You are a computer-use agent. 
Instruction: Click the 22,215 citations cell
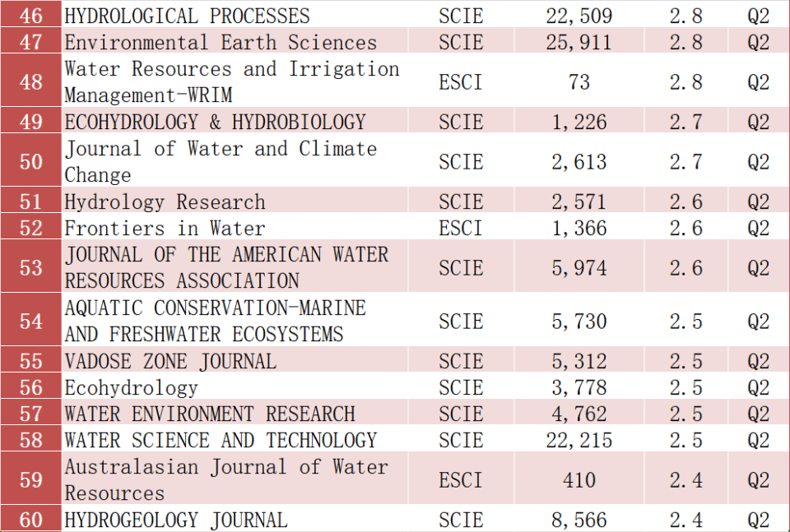click(579, 440)
